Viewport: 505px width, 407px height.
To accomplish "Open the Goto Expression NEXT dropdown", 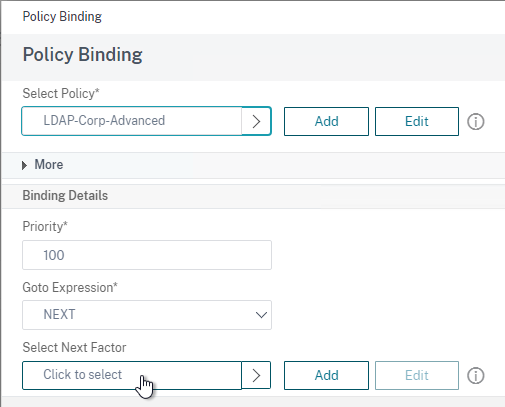I will click(147, 315).
